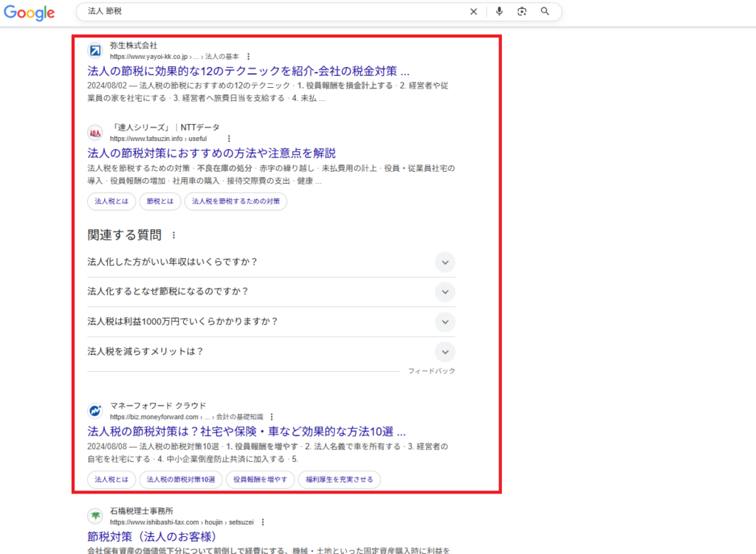Click the https://www.ishibashi-tax.com URL breadcrumb
The image size is (756, 554).
click(182, 522)
